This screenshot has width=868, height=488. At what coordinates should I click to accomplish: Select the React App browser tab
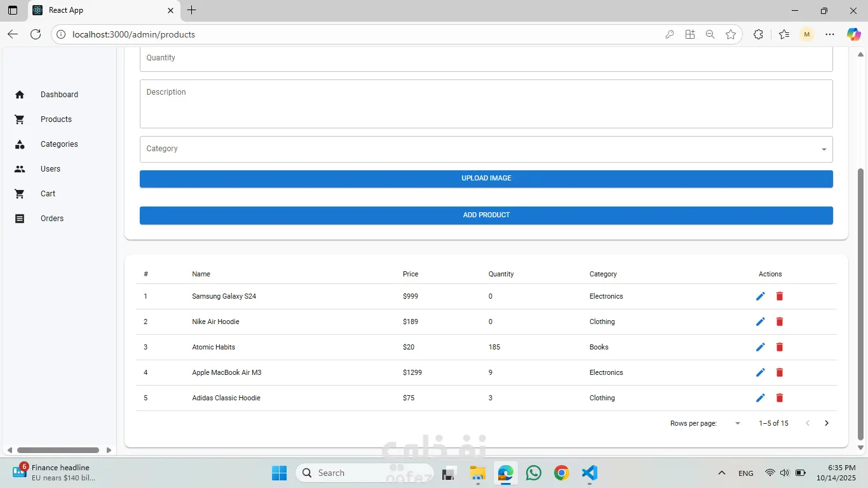point(103,10)
